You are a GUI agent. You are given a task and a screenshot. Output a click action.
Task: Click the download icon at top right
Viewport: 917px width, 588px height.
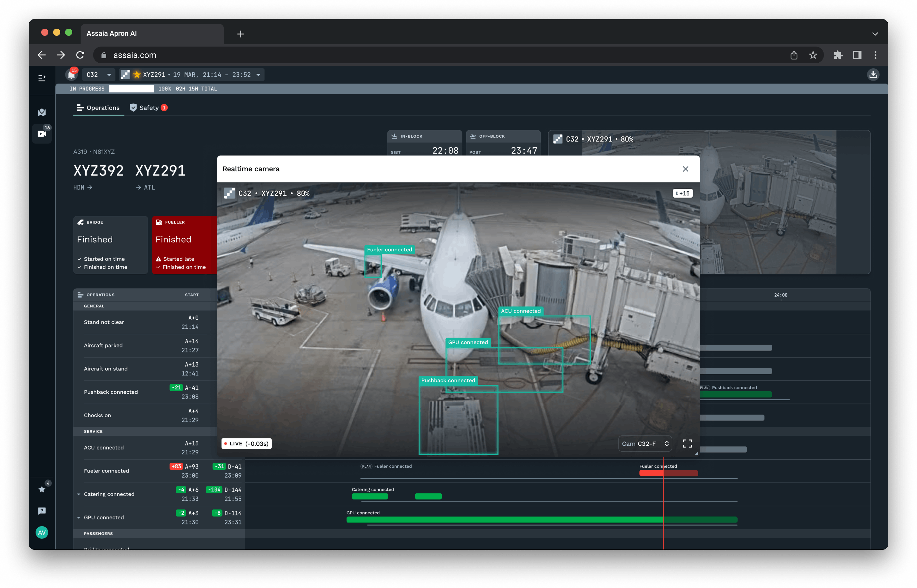coord(873,75)
